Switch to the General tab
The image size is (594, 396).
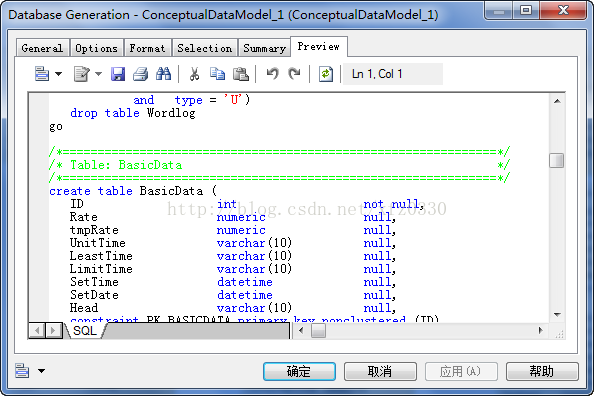point(42,48)
